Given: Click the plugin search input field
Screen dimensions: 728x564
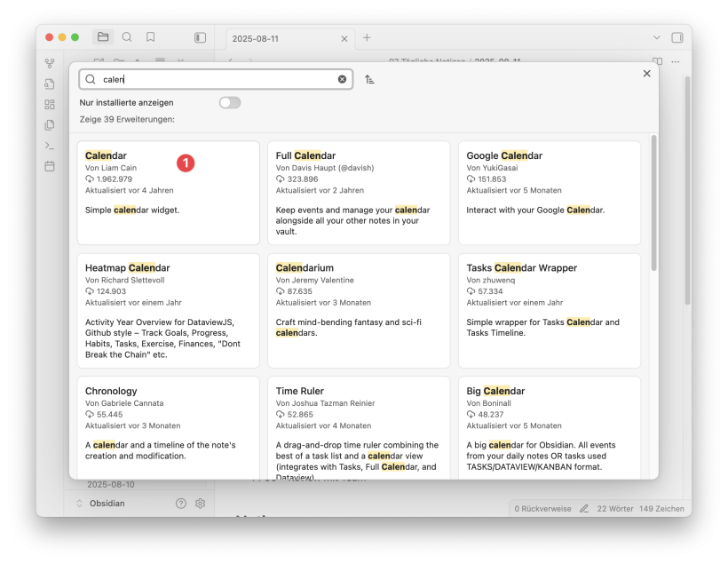Looking at the screenshot, I should point(216,79).
